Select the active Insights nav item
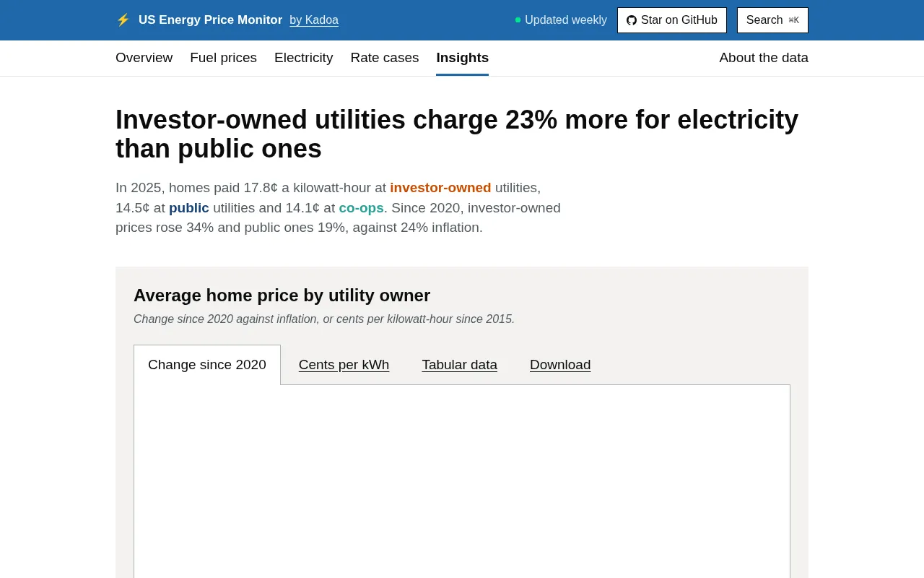The height and width of the screenshot is (578, 924). (462, 58)
